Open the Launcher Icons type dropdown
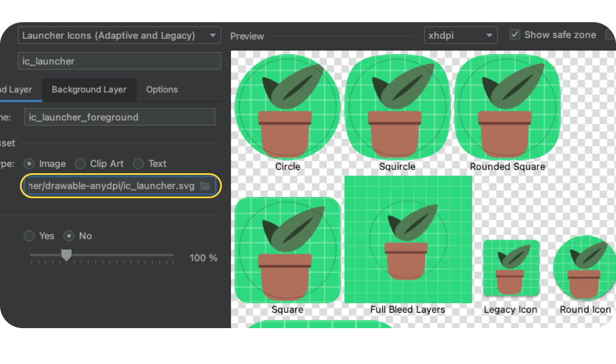616x364 pixels. [x=119, y=35]
